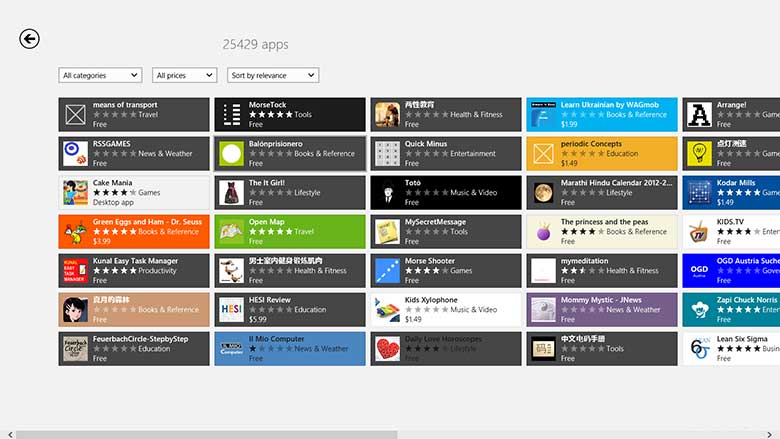The width and height of the screenshot is (780, 439).
Task: Expand the All prices dropdown
Action: (x=185, y=75)
